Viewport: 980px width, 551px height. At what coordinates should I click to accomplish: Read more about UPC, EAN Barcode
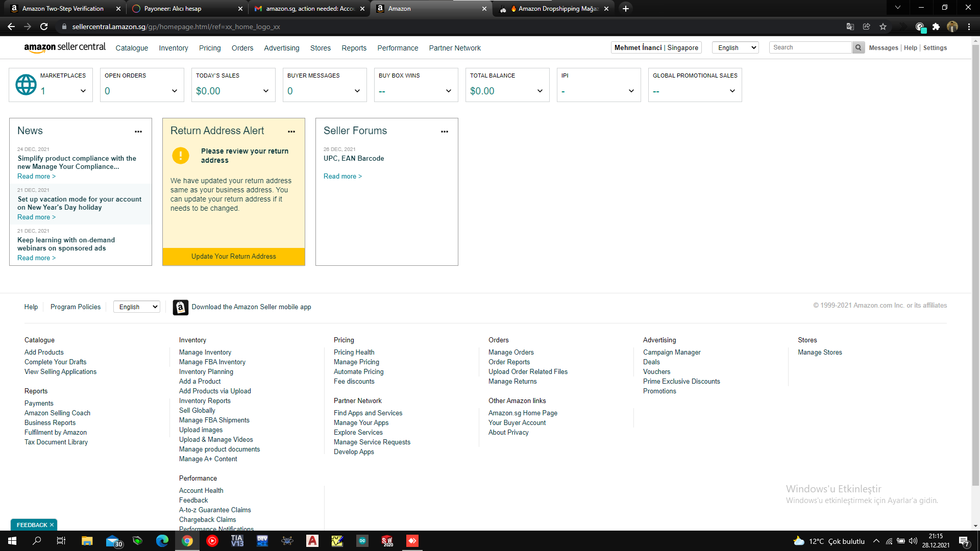pyautogui.click(x=342, y=176)
